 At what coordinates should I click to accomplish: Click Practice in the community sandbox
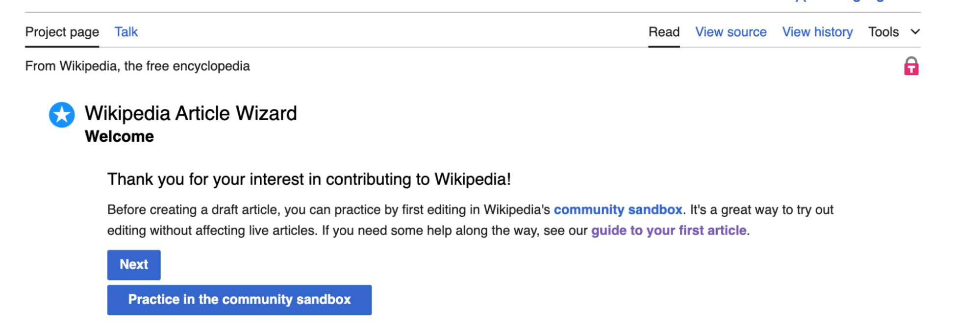[x=239, y=300]
